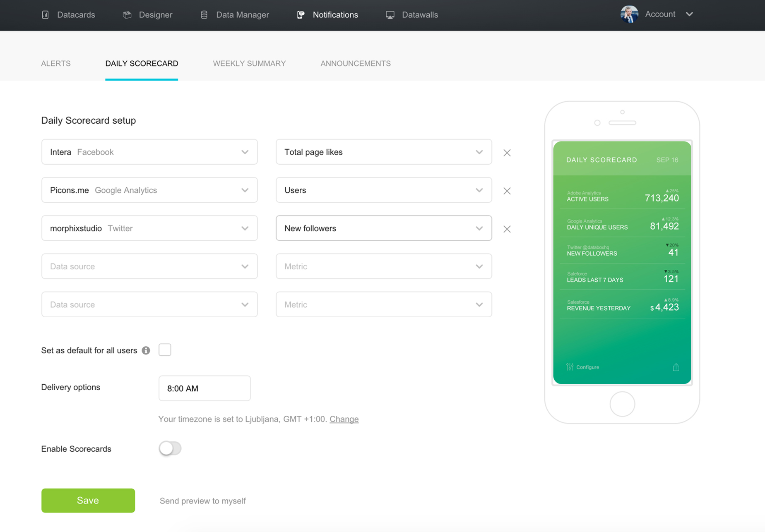Click the 8:00 AM delivery time field

(x=204, y=388)
